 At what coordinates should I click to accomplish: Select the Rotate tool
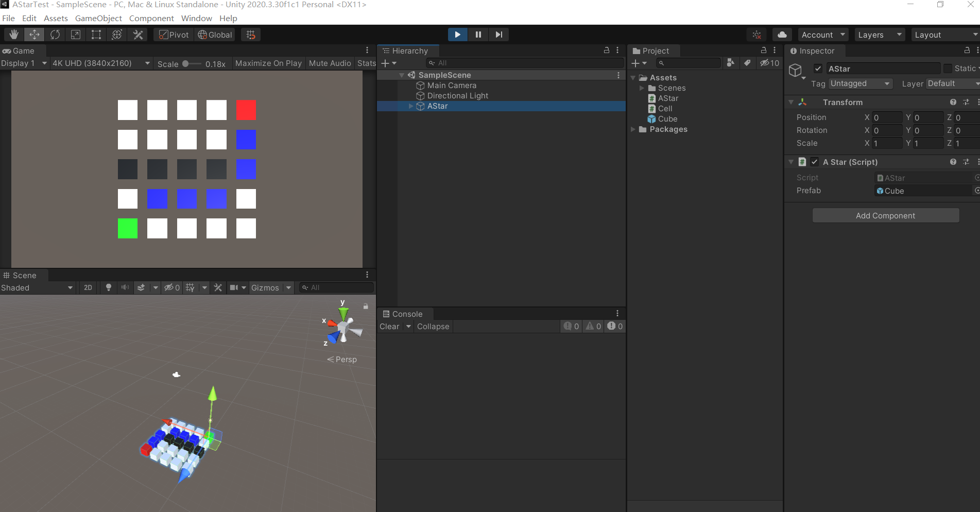pos(55,35)
